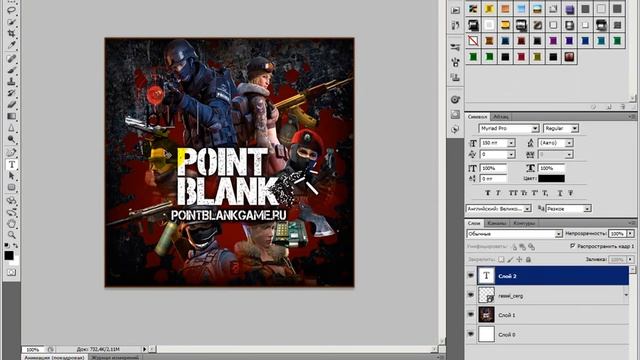
Task: Select the Gradient tool
Action: pyautogui.click(x=11, y=117)
